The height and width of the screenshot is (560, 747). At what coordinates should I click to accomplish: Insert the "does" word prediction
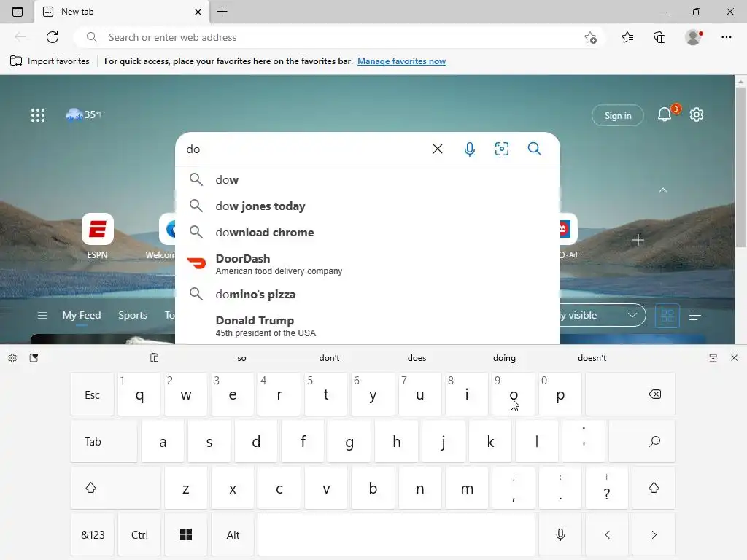[x=417, y=357]
